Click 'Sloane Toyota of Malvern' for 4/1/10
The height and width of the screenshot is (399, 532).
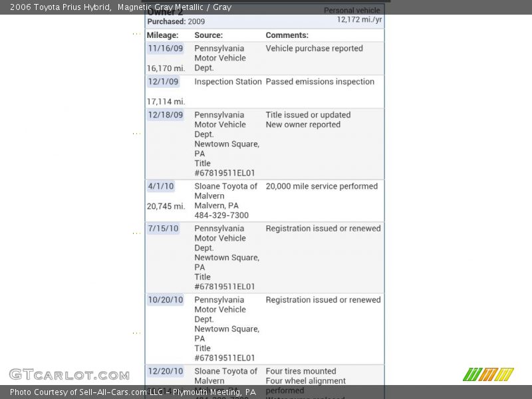click(225, 191)
